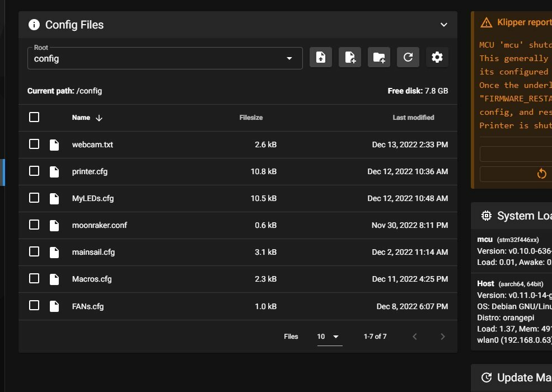Click the upper blank button in the Klipper panel

coord(516,154)
